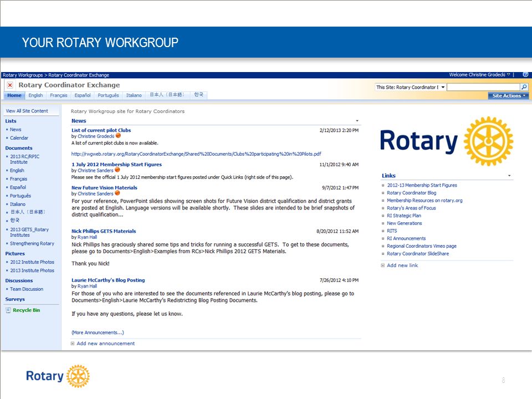Open 2013 GETS_Rotary Institutes documents
532x399 pixels.
click(29, 232)
